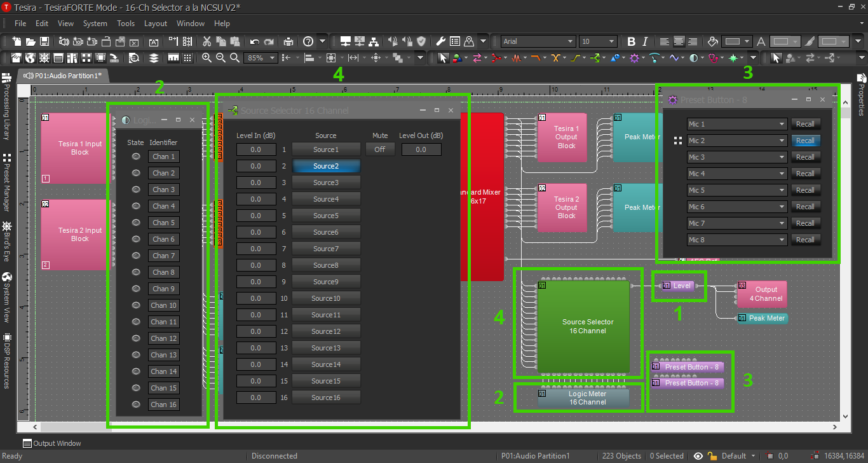
Task: Click the zoom in magnifier icon
Action: [x=207, y=58]
